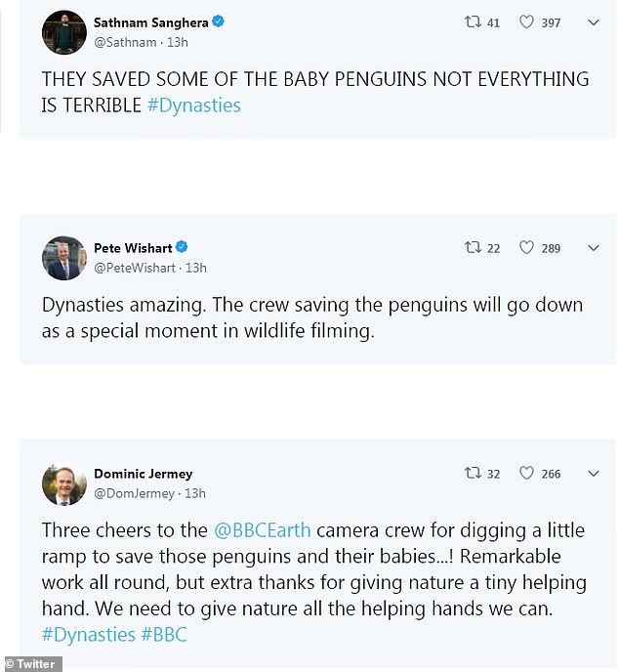Viewport: 619px width, 672px height.
Task: Click Pete Wishart's verified badge
Action: (x=182, y=247)
